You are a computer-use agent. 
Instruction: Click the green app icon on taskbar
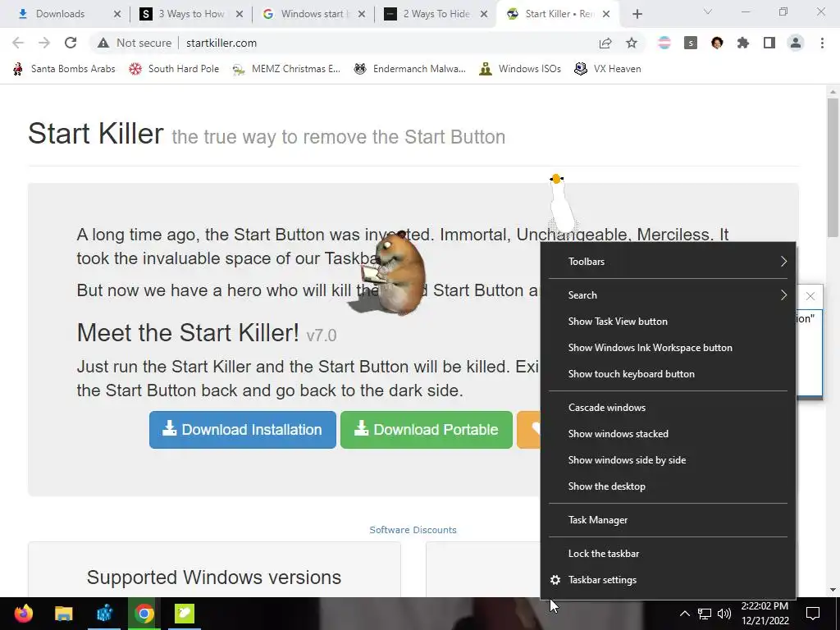tap(185, 614)
